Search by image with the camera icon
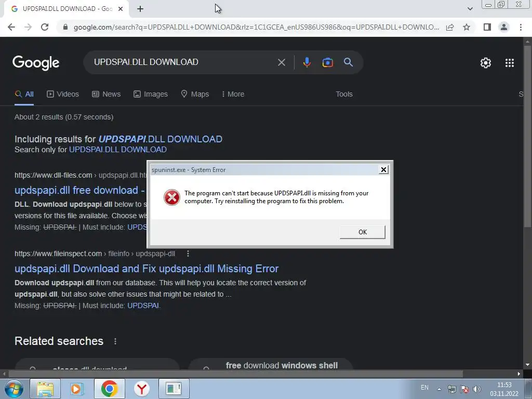Image resolution: width=532 pixels, height=399 pixels. point(327,62)
